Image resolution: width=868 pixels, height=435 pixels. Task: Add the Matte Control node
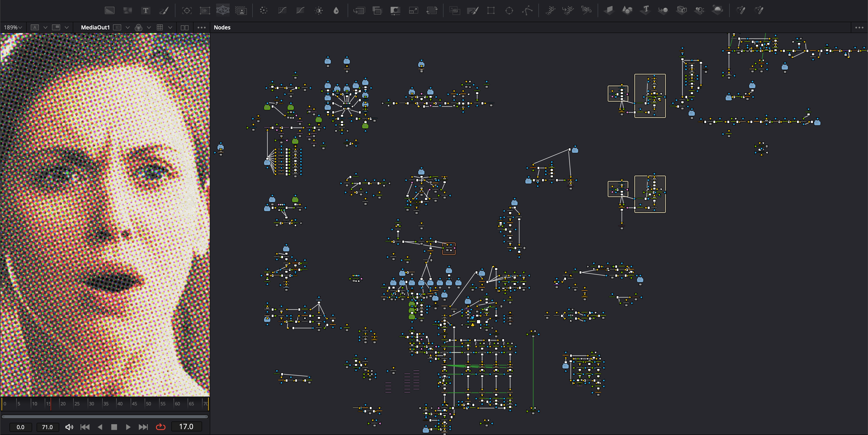(395, 10)
